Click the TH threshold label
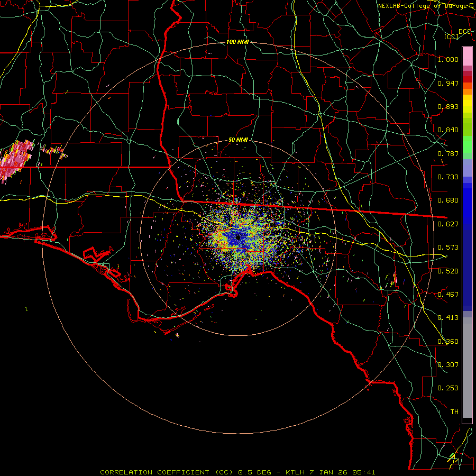 click(x=454, y=412)
